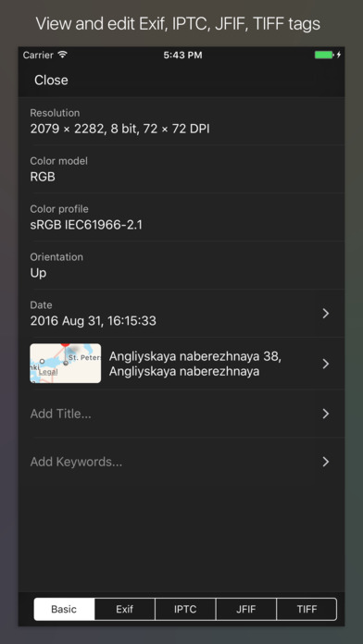Image resolution: width=363 pixels, height=644 pixels.
Task: Tap the Angliyskaya naberezhnaya address text
Action: click(194, 364)
